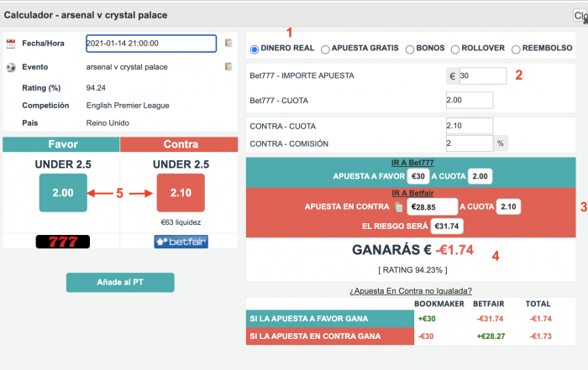Screen dimensions: 588x370
Task: Click the soccer ball Evento icon
Action: (11, 67)
